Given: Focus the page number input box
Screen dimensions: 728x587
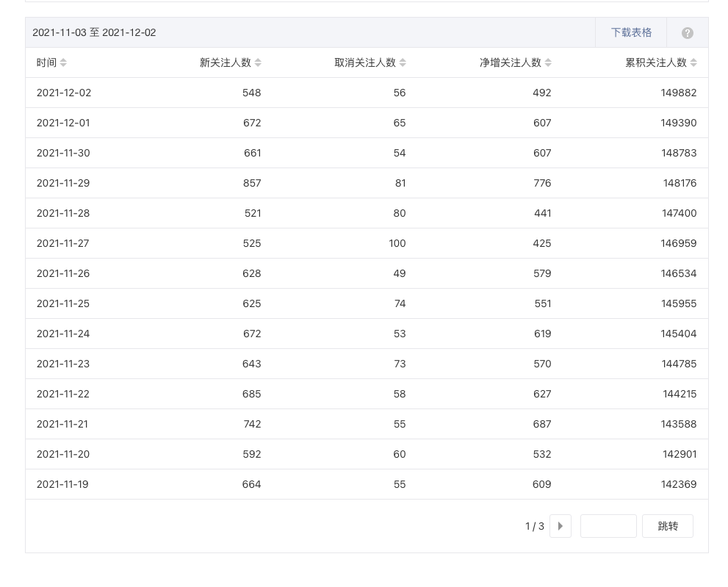Looking at the screenshot, I should (x=608, y=526).
